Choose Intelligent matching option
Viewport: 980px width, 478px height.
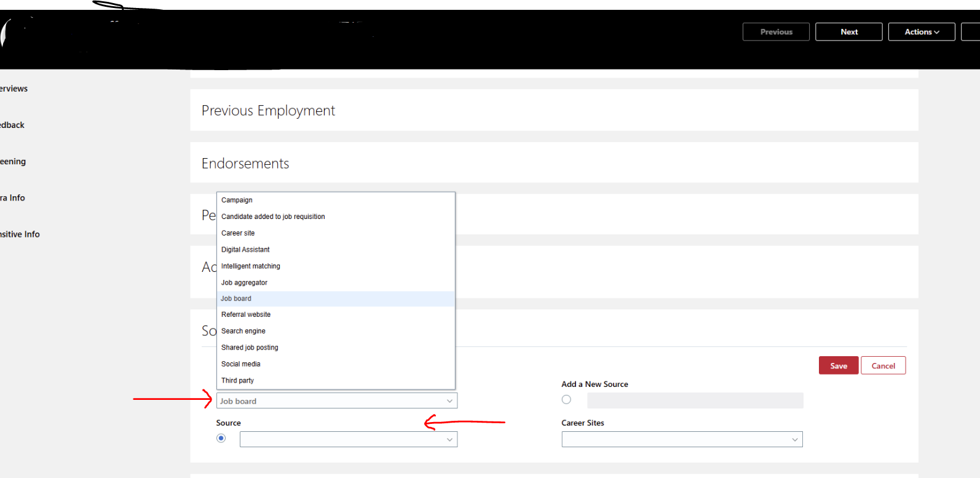(336, 266)
